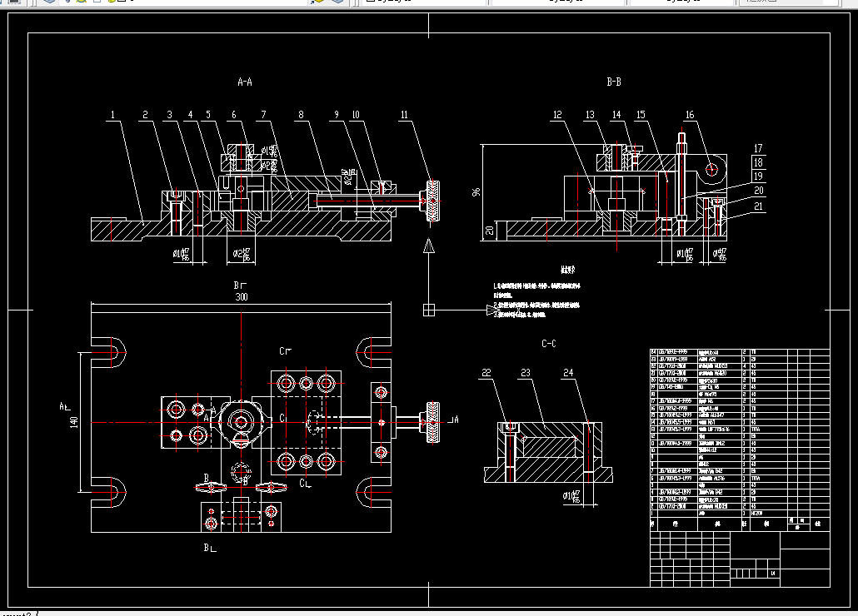Select the 140 vertical dimension text

pos(74,422)
